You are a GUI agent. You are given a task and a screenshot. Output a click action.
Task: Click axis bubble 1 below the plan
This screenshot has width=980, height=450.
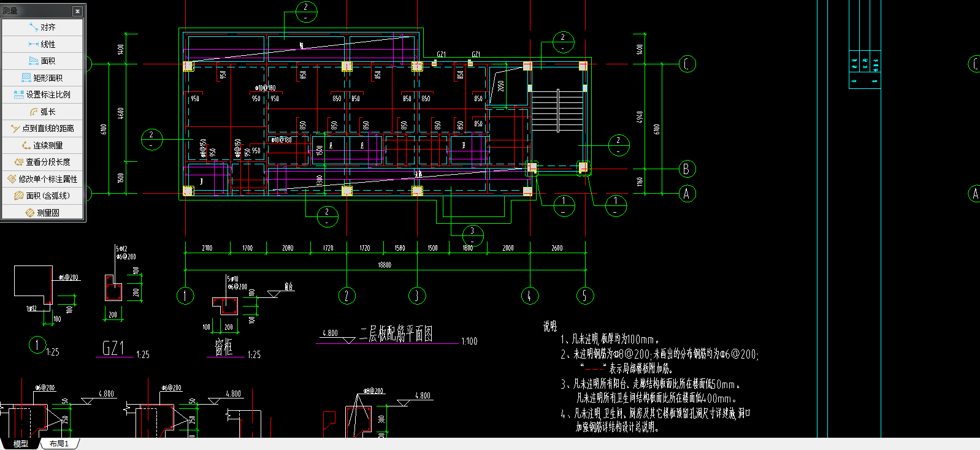coord(185,296)
